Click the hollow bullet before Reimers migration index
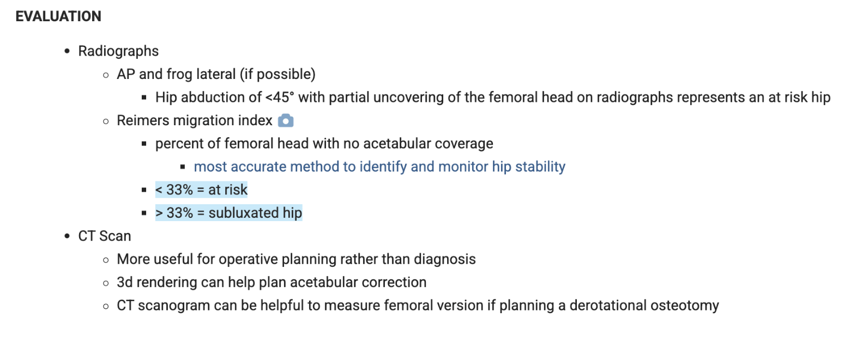This screenshot has width=868, height=342. (x=106, y=121)
